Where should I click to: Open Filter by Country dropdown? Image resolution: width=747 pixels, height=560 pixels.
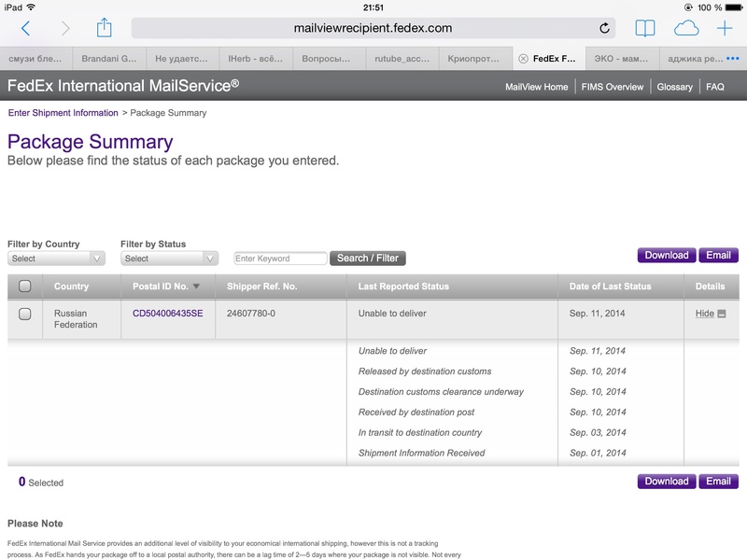pyautogui.click(x=56, y=259)
